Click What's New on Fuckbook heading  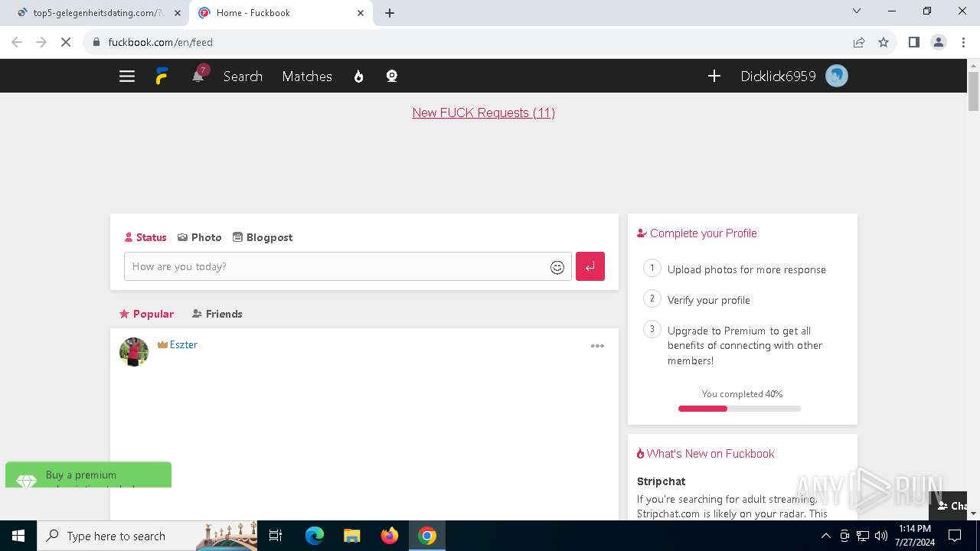click(705, 454)
